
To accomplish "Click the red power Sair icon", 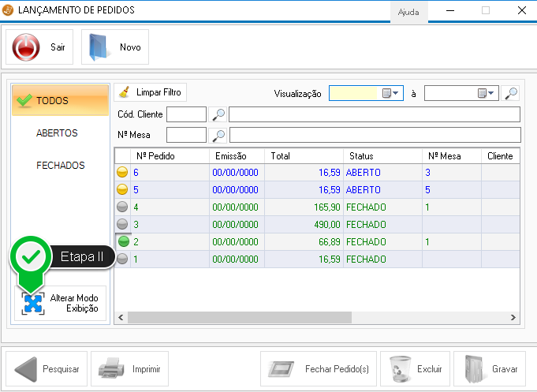I will (26, 47).
